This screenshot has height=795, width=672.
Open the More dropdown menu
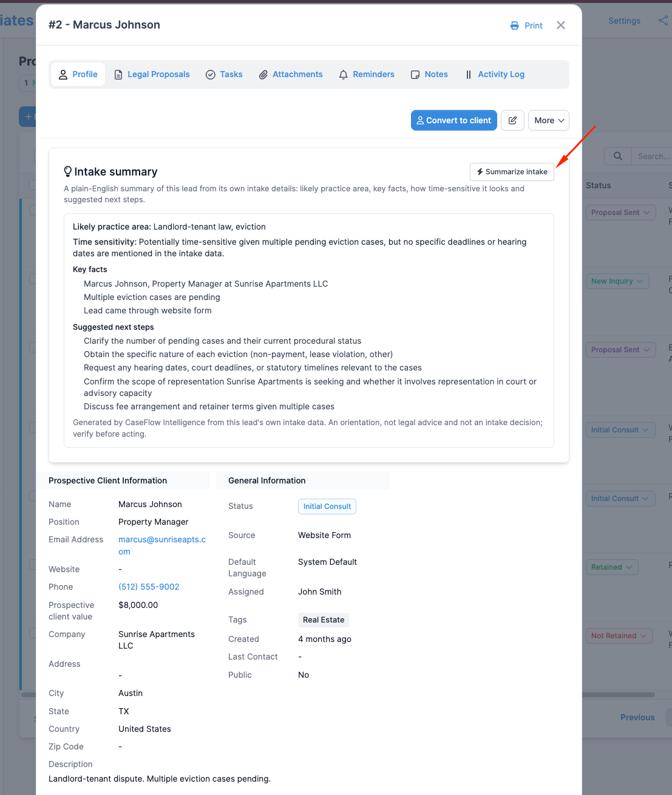click(549, 120)
